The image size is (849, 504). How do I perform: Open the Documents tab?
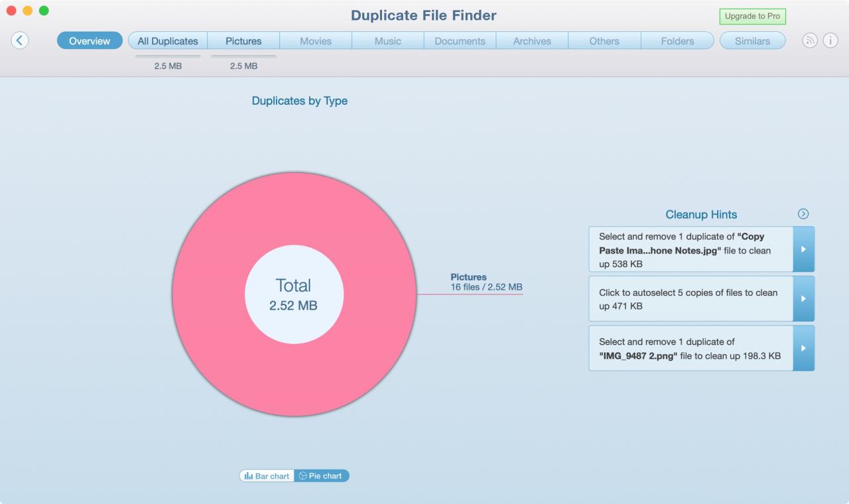coord(460,40)
